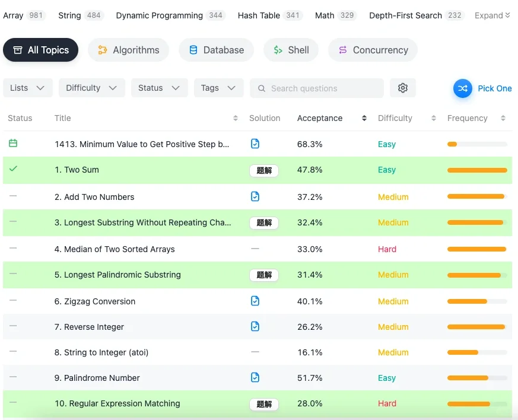This screenshot has height=420, width=518.
Task: Sort by Title column arrows
Action: (x=235, y=118)
